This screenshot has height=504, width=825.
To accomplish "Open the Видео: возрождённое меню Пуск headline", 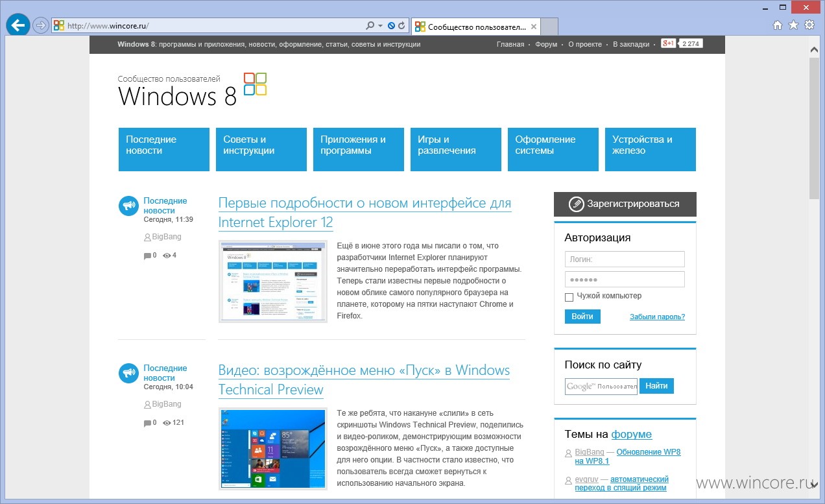I will pyautogui.click(x=364, y=380).
